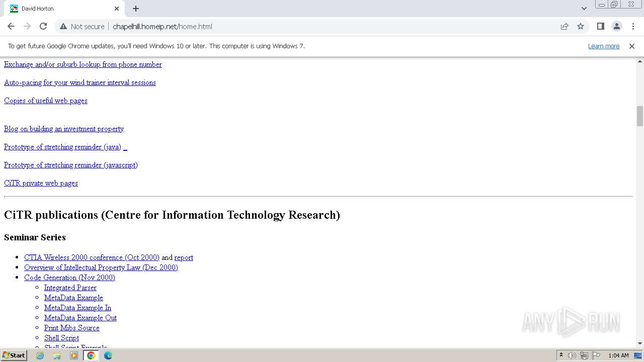This screenshot has width=644, height=362.
Task: Click the Show desktop button
Action: click(639, 355)
